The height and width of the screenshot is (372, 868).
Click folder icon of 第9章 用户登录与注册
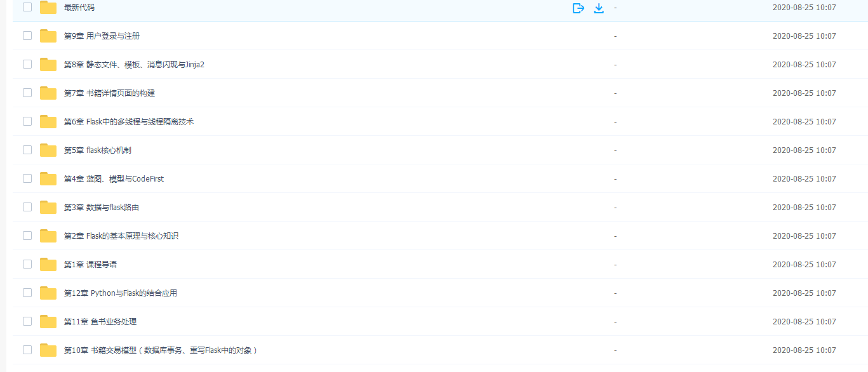[x=48, y=36]
